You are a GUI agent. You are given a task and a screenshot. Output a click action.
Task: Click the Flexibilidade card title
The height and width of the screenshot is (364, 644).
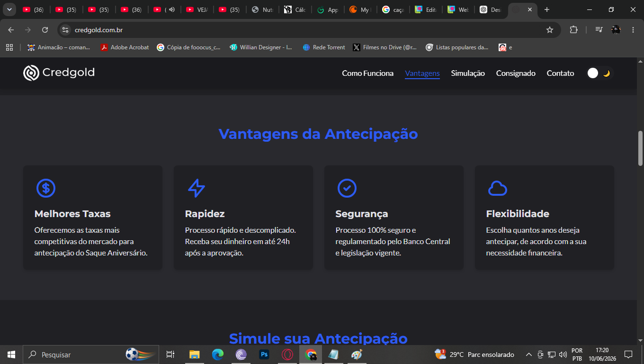[x=518, y=214]
